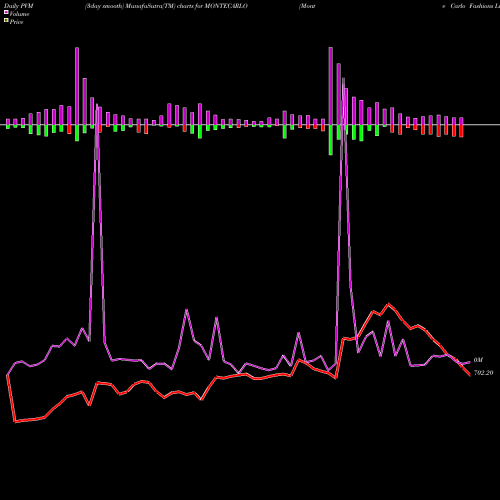Image resolution: width=500 pixels, height=500 pixels.
Task: Click the '792.20' price end label
Action: tap(483, 373)
